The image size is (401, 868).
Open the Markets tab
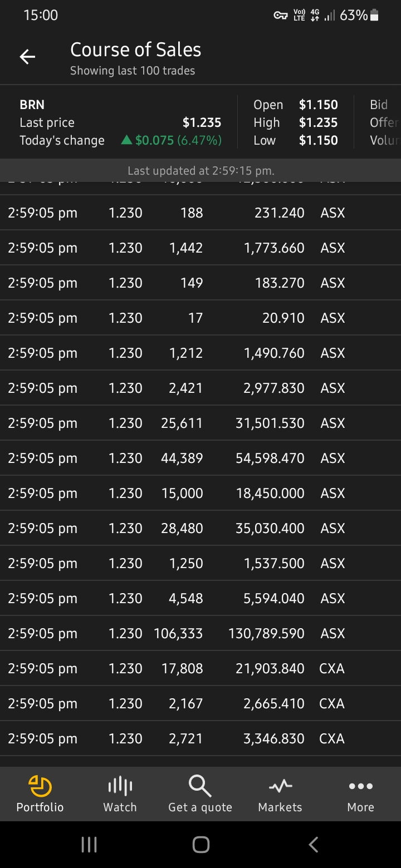coord(280,794)
